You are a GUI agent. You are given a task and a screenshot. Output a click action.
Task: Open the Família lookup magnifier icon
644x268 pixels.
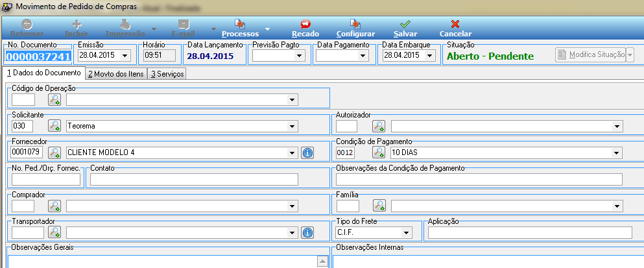[379, 206]
